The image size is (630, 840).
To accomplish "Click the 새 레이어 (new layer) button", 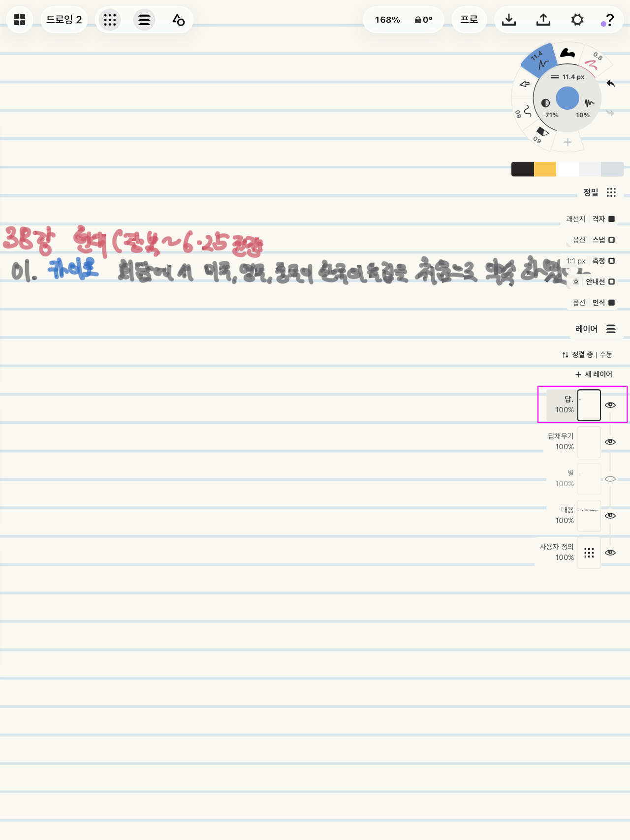I will pos(594,374).
